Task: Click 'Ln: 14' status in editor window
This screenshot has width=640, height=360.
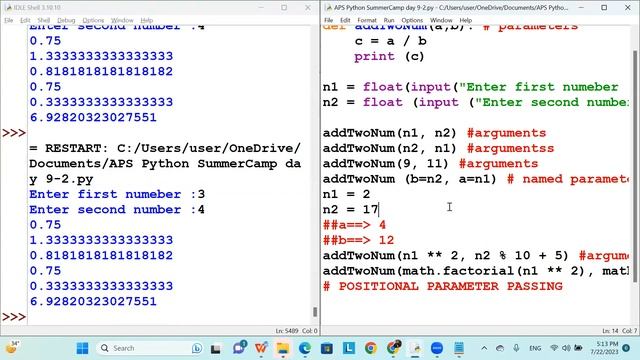Action: (x=611, y=331)
